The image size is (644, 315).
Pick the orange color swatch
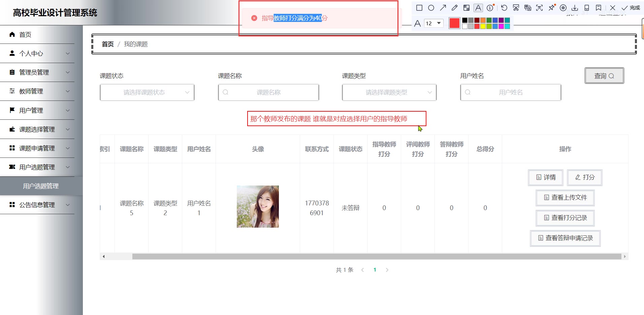(x=483, y=20)
